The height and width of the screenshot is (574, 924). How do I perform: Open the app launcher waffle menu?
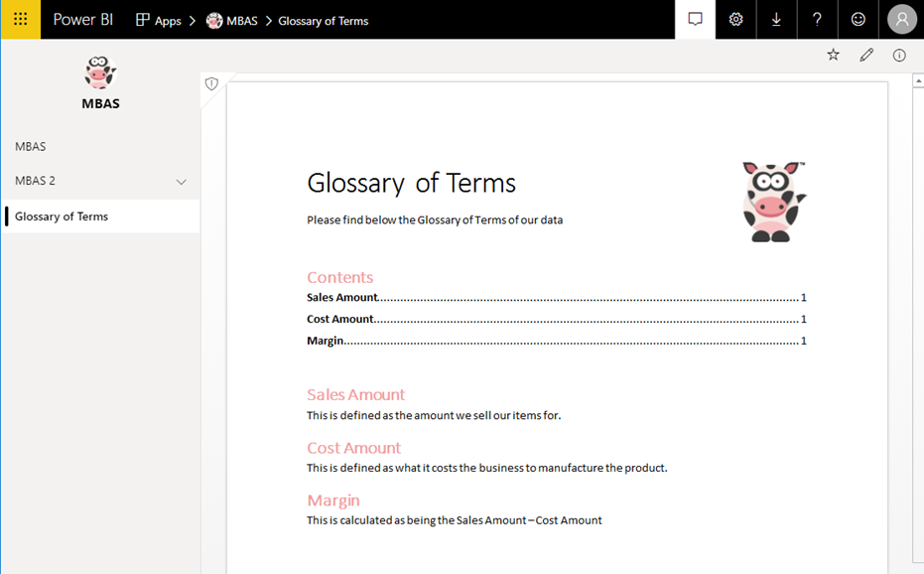click(20, 20)
